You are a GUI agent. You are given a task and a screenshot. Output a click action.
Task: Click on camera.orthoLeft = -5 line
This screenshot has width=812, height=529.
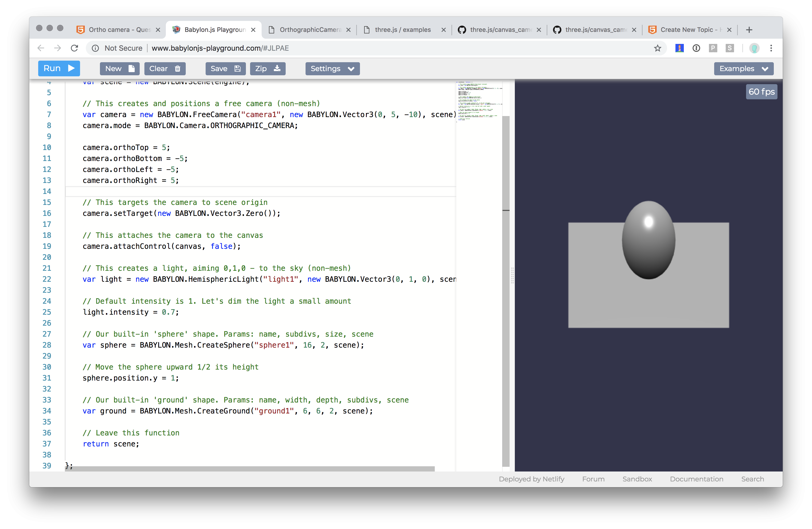point(131,169)
